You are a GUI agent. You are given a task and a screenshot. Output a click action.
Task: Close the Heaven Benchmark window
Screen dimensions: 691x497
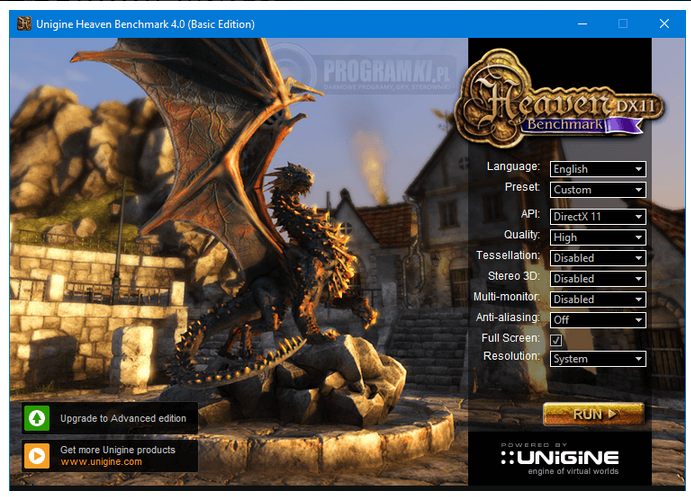coord(664,24)
